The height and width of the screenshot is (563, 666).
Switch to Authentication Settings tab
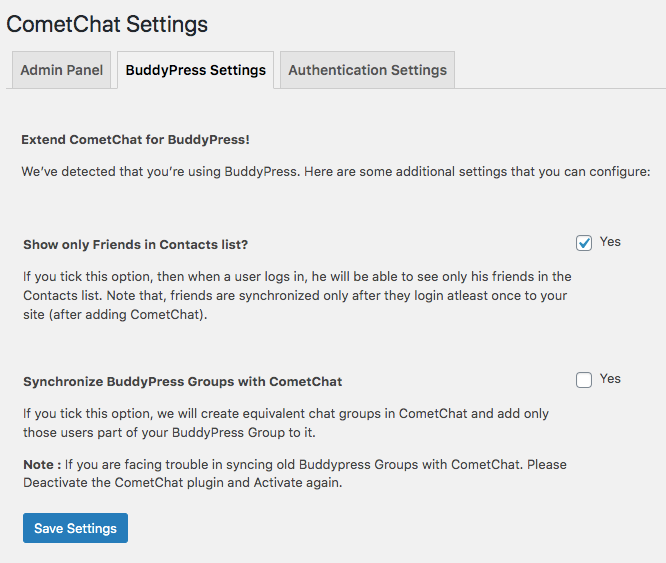(367, 70)
